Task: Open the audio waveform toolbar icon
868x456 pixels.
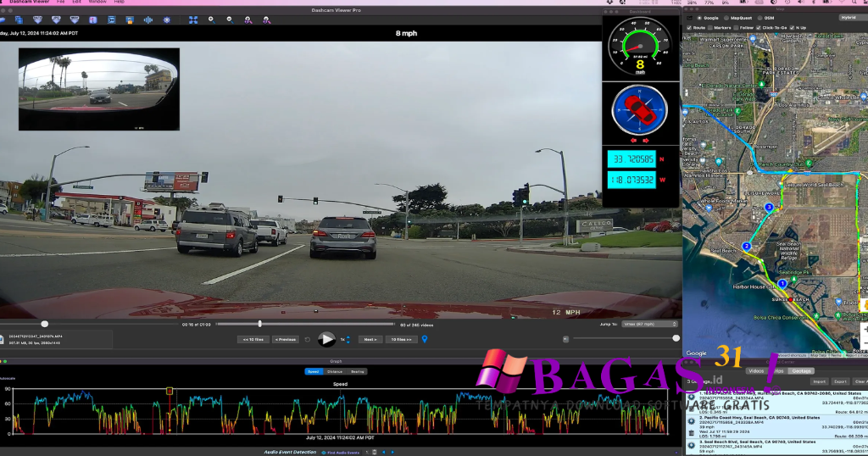Action: tap(147, 19)
